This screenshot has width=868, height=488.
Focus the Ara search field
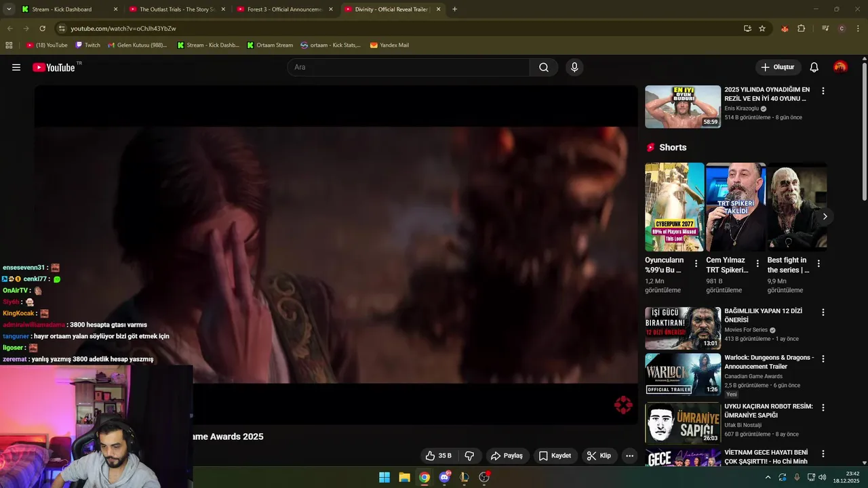[409, 67]
